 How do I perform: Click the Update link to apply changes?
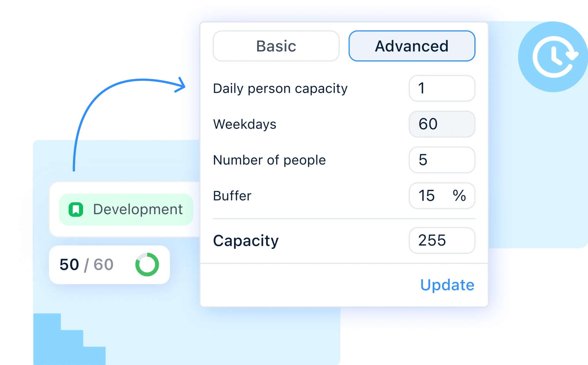(447, 284)
